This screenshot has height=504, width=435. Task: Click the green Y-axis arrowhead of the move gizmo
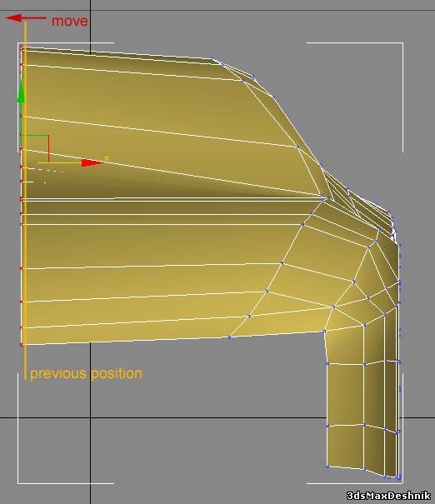(x=21, y=92)
